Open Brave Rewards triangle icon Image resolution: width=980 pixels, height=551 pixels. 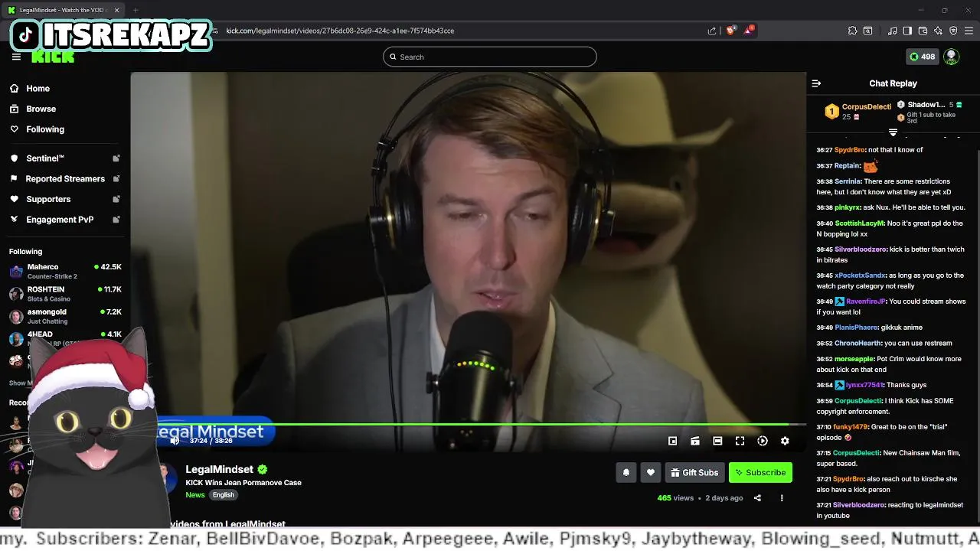(749, 31)
